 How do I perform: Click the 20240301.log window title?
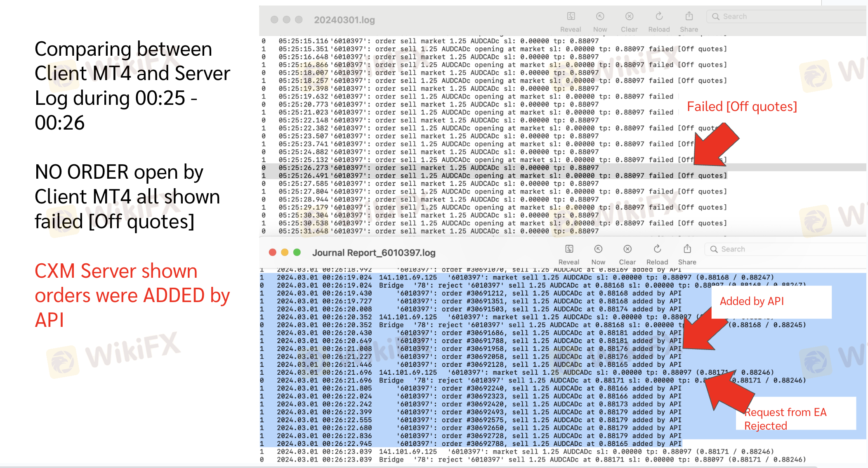[344, 20]
